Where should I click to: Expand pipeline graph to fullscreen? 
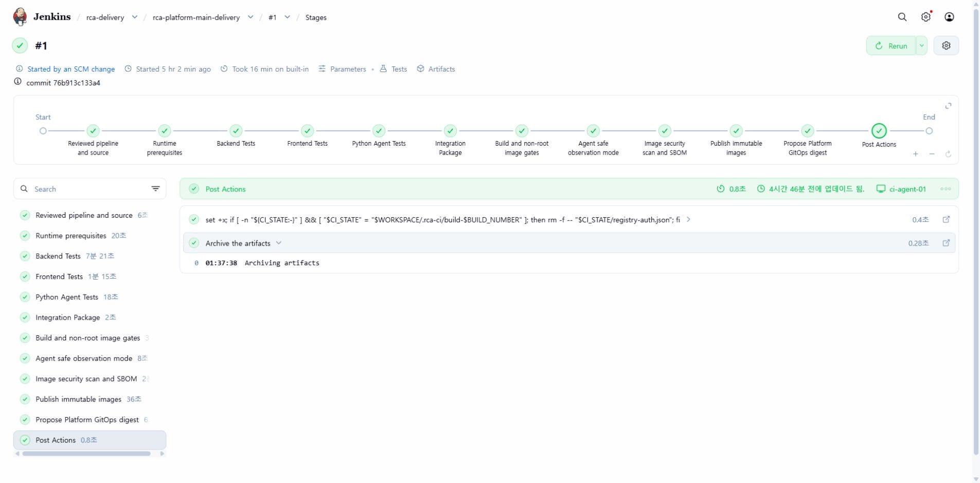coord(948,106)
